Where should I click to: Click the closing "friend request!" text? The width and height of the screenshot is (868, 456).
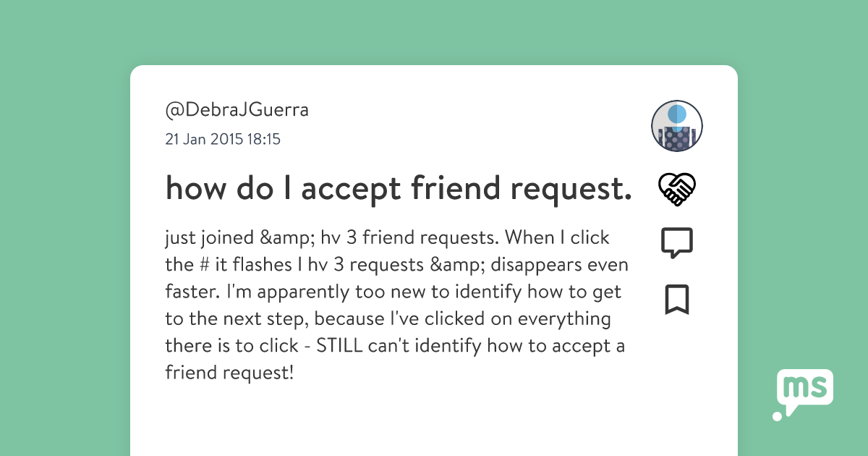tap(229, 373)
